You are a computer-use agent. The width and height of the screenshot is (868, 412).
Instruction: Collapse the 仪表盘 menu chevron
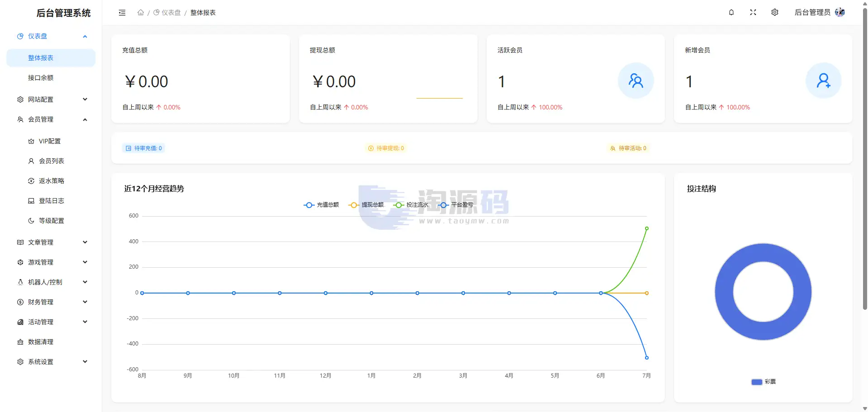(x=85, y=36)
